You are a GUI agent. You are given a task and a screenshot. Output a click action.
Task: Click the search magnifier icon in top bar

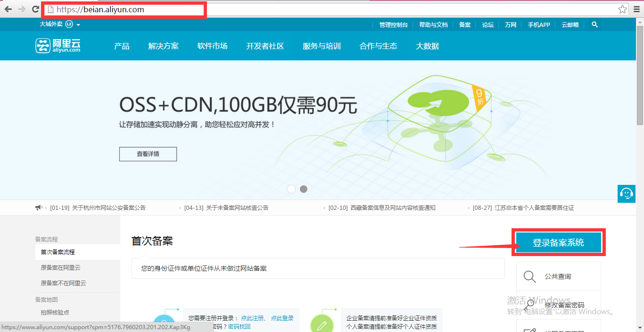click(x=594, y=25)
